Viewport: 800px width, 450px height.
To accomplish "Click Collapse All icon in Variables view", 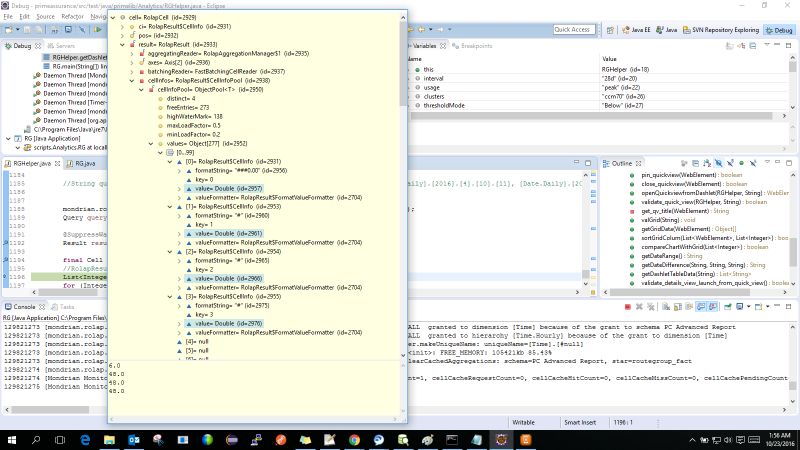I will (753, 46).
